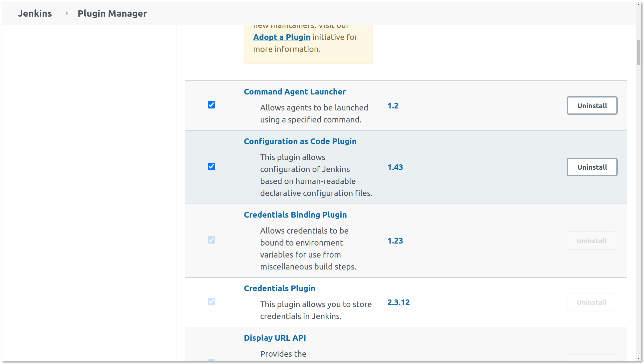Click the Credentials Binding Plugin checkbox

[211, 240]
